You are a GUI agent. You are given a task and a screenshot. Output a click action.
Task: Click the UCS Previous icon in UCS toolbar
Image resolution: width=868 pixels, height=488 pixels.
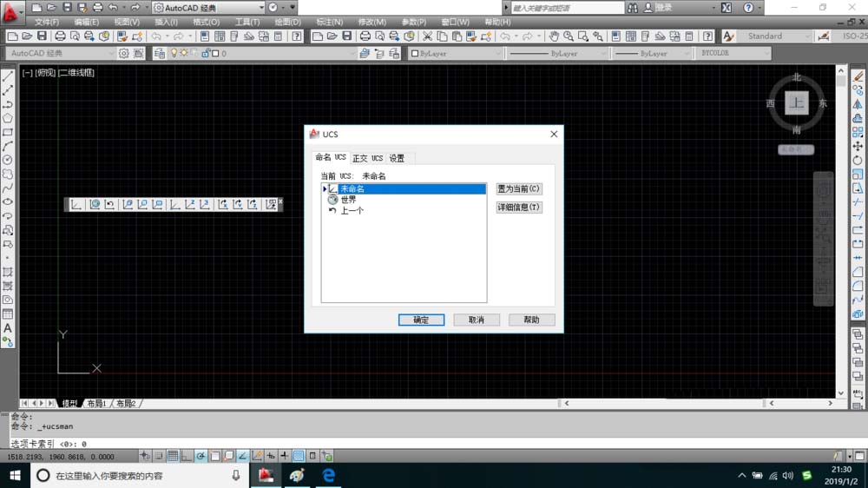(109, 204)
